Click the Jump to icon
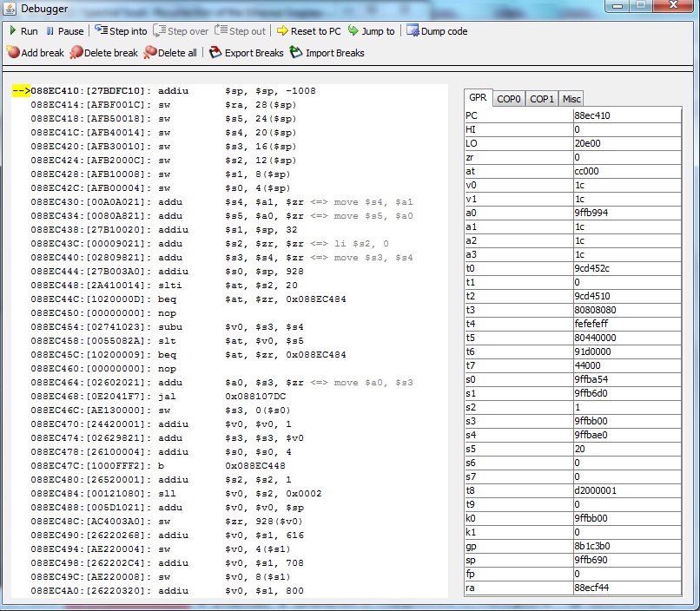700x611 pixels. pos(354,31)
